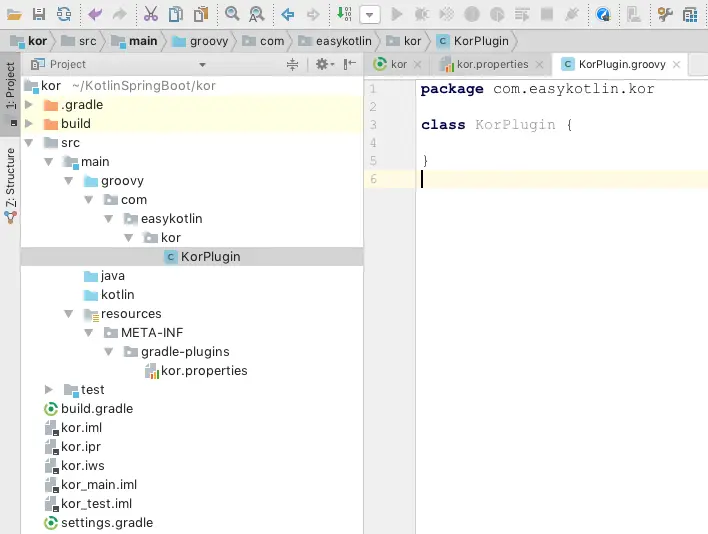The image size is (708, 534).
Task: Click line number 1 in gutter
Action: (373, 88)
